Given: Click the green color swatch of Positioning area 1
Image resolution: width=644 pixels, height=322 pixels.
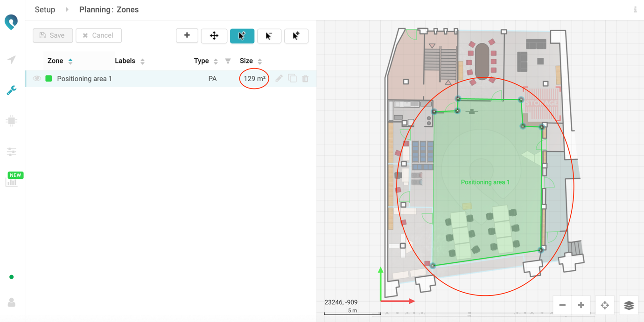Looking at the screenshot, I should pyautogui.click(x=49, y=79).
